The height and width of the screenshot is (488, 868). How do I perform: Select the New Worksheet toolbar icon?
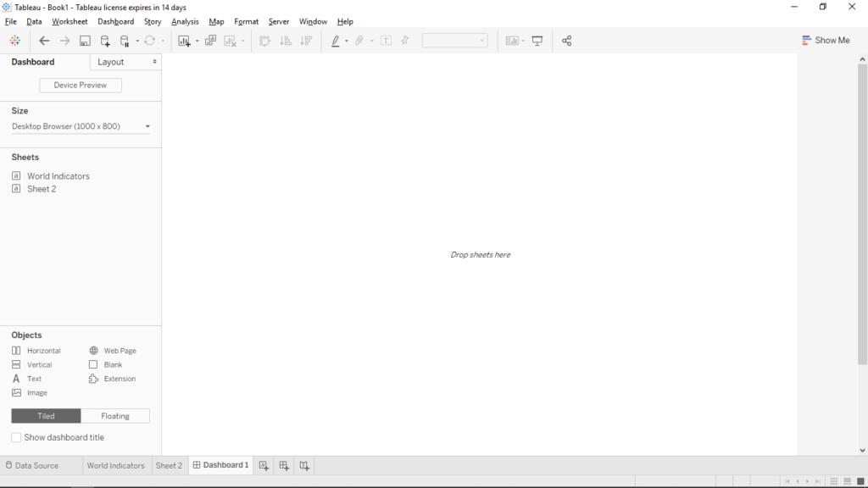186,40
